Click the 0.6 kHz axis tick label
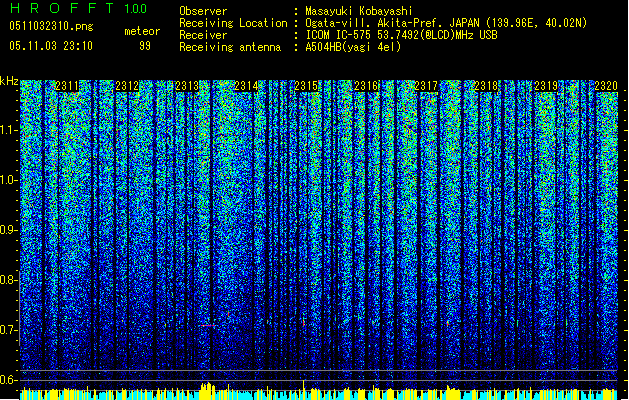 pos(9,380)
